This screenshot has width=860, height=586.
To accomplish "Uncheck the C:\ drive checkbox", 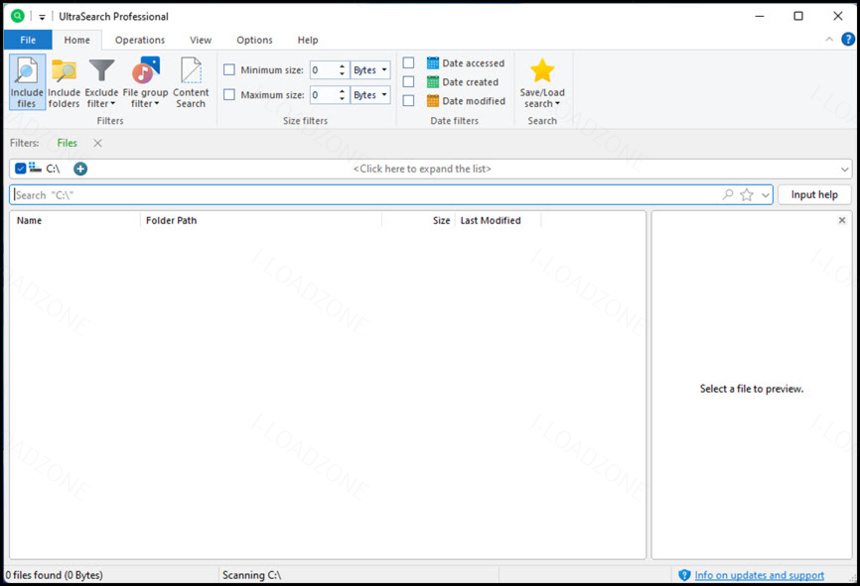I will (20, 168).
